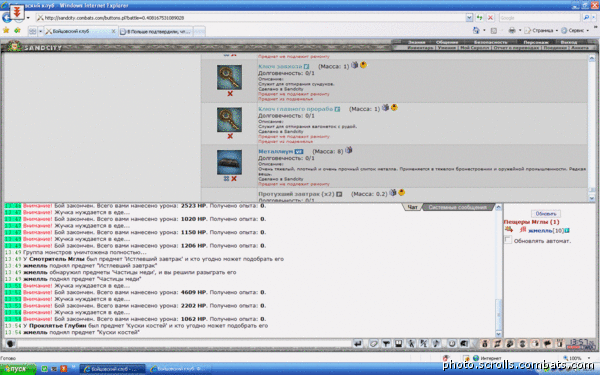
Task: Click the yellow smiley icon beside Протухший завтрак
Action: pyautogui.click(x=401, y=192)
